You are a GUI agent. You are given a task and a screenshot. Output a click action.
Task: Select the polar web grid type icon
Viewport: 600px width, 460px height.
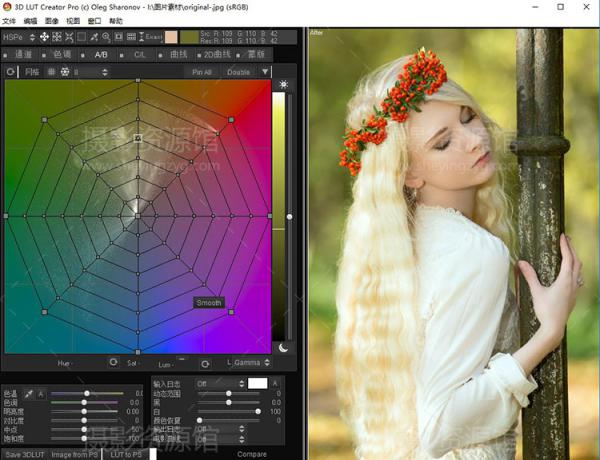tap(65, 72)
